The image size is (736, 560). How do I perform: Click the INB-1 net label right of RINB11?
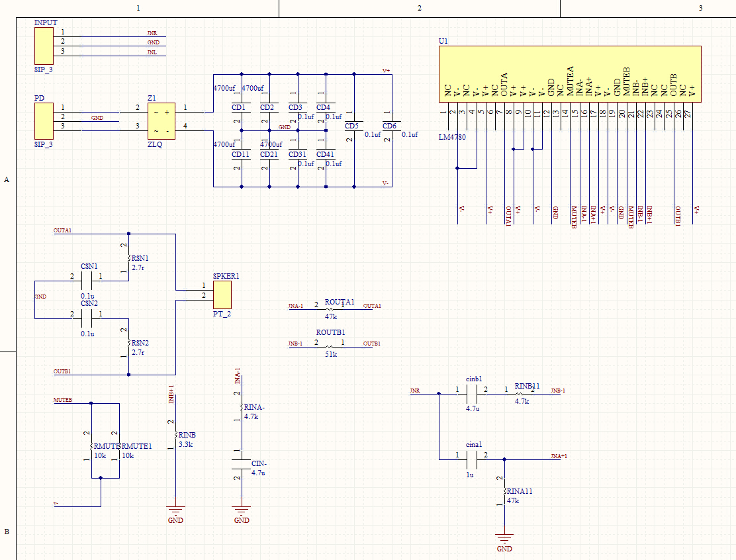tap(558, 391)
